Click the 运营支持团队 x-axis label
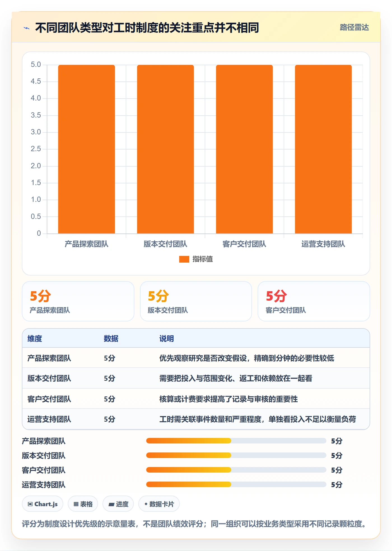Screen dimensions: 392x551 [323, 244]
